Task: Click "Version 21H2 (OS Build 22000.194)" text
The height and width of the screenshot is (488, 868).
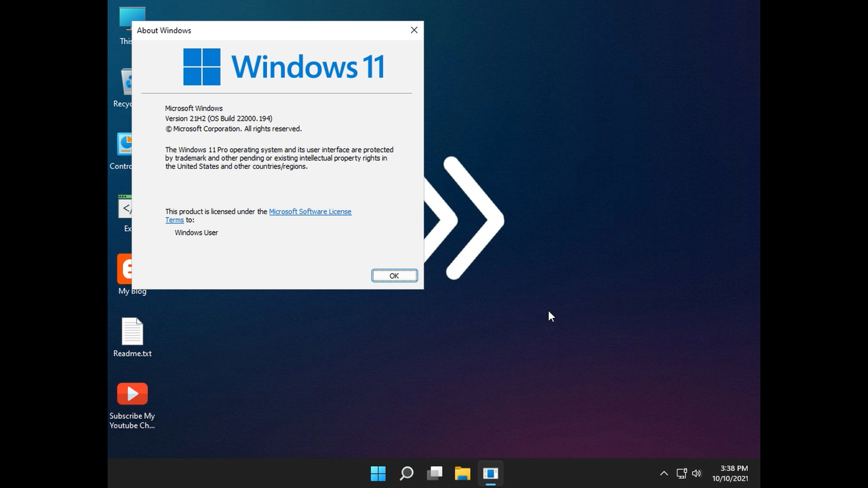Action: point(218,119)
